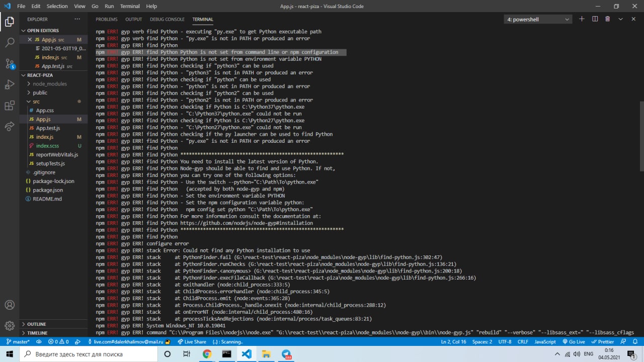Open reportWebVitals.js file

pos(53,155)
